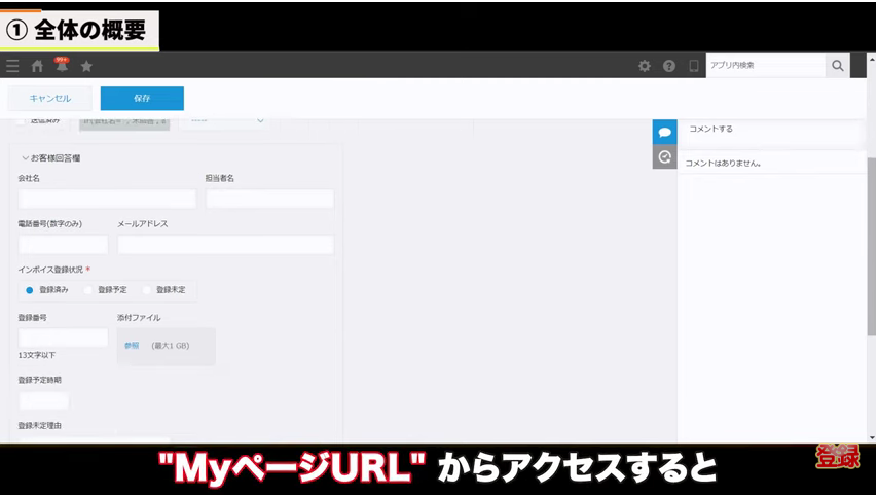Click the 会社名 input field
The height and width of the screenshot is (495, 876).
click(x=107, y=198)
